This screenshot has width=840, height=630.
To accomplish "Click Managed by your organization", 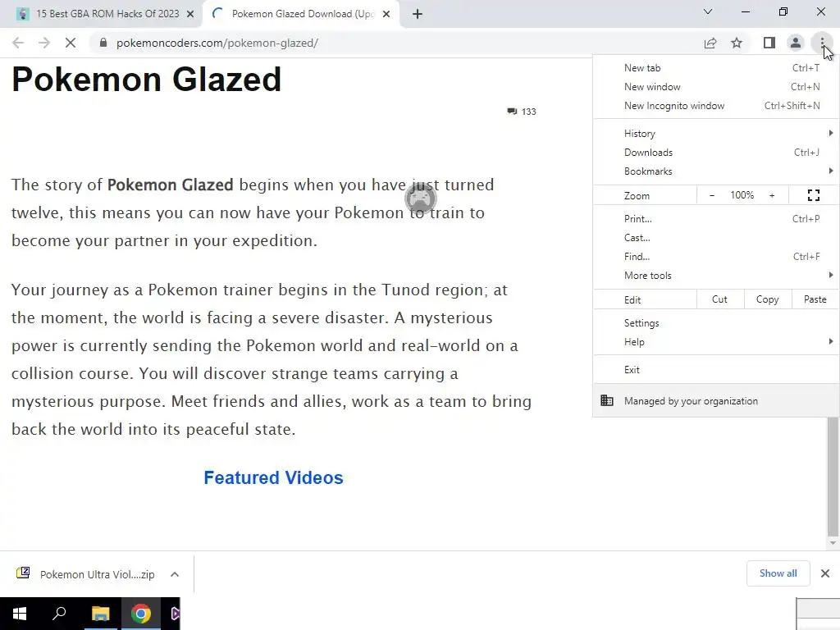I will (715, 400).
